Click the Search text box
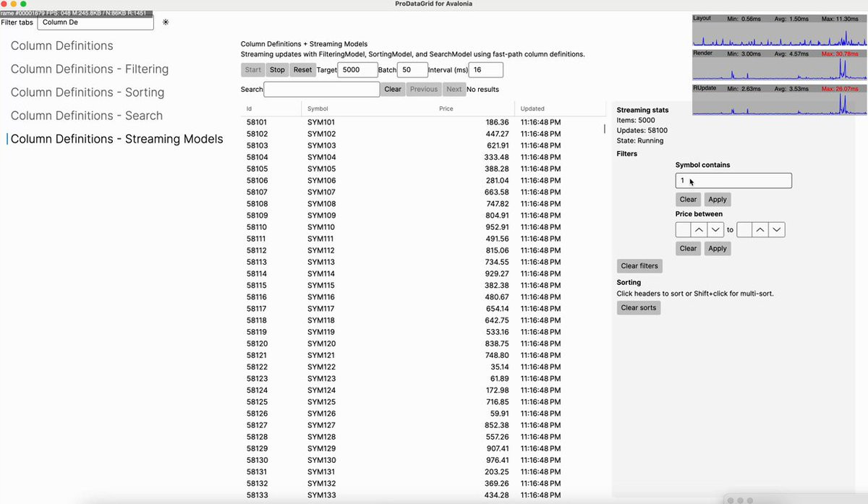 tap(322, 89)
